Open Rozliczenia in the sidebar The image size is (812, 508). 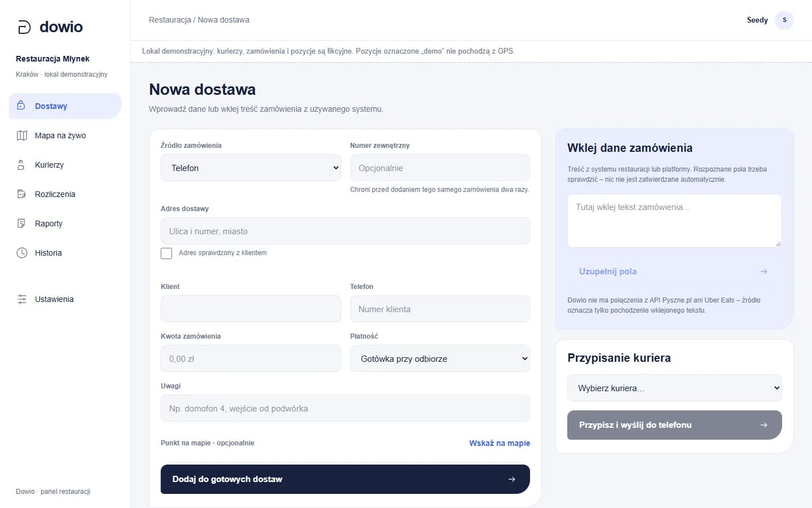click(x=65, y=194)
